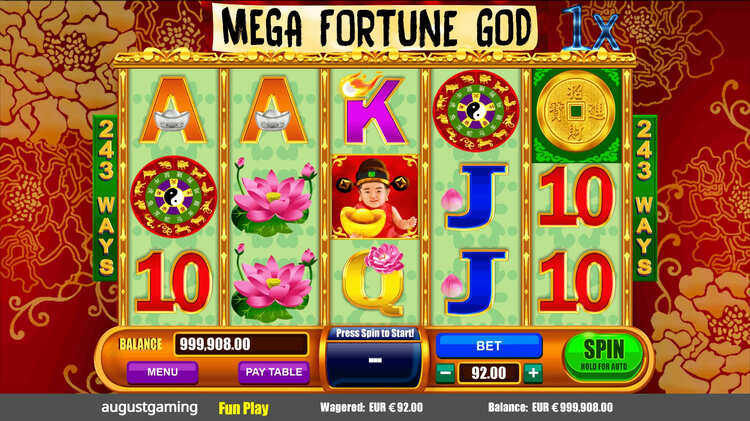Click the blue BET button
The image size is (750, 421).
tap(489, 345)
